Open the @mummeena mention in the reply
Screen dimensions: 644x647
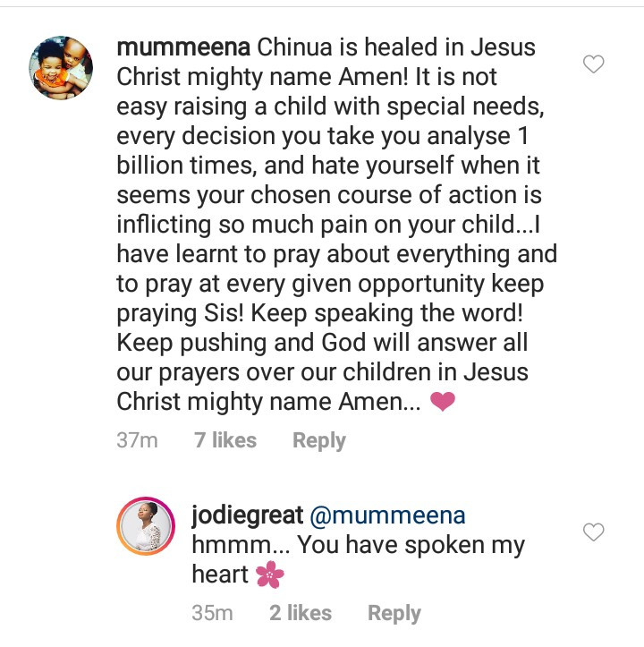[x=386, y=515]
